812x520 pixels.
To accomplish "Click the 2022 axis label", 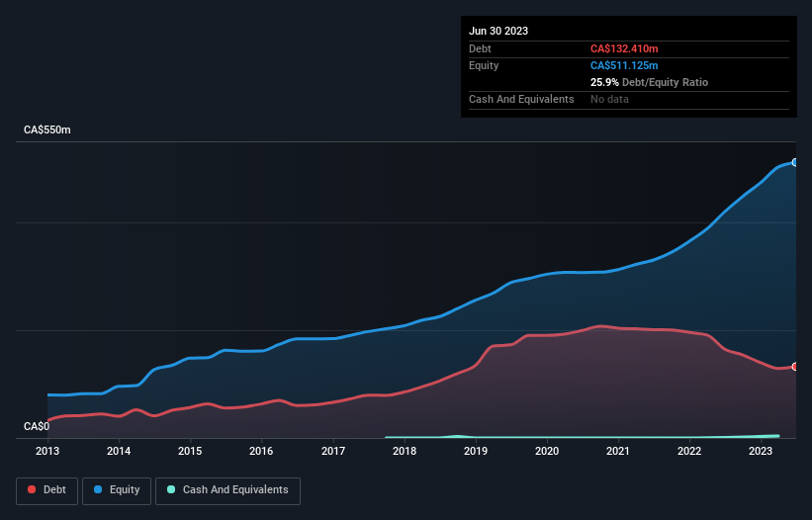I will click(689, 451).
